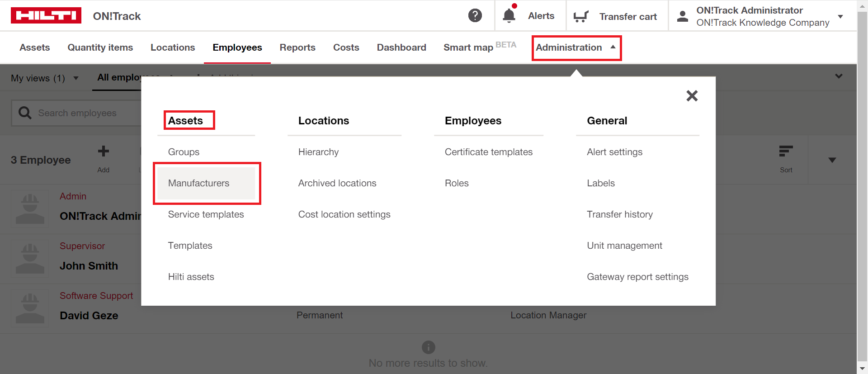This screenshot has height=374, width=868.
Task: Select the Employees tab
Action: (x=237, y=47)
